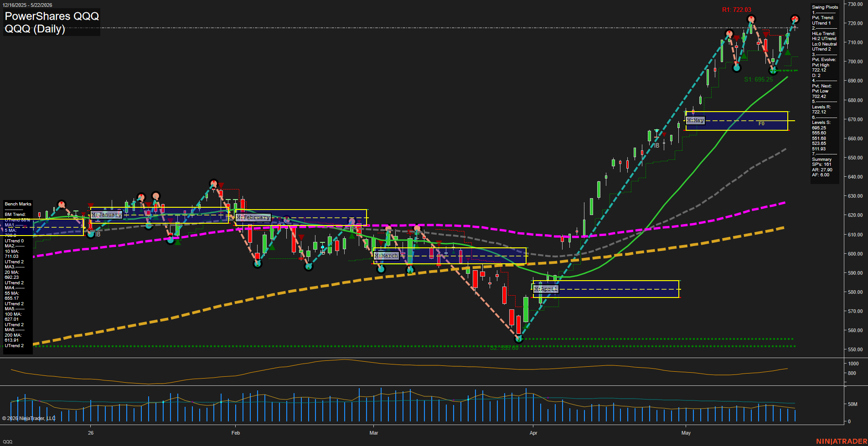
Task: Click the 50M volume axis label
Action: click(x=852, y=404)
